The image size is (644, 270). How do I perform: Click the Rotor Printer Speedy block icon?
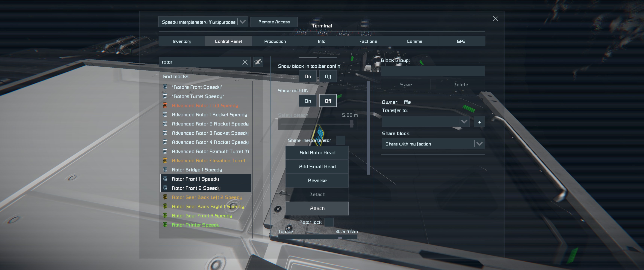pos(165,225)
